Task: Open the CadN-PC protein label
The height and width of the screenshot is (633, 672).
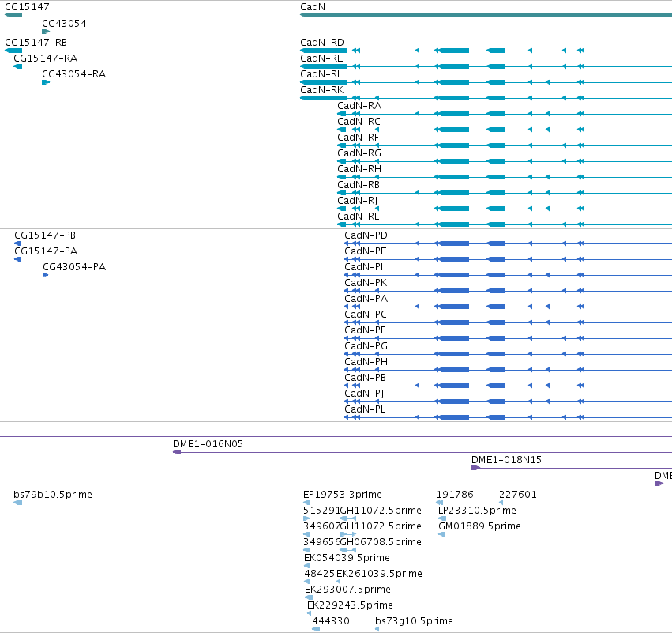Action: [366, 315]
